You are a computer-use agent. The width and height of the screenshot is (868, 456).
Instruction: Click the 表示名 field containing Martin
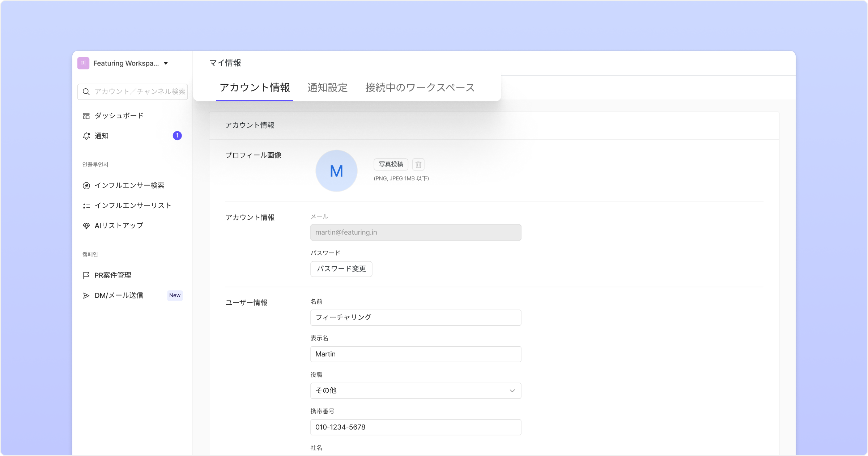(x=416, y=354)
